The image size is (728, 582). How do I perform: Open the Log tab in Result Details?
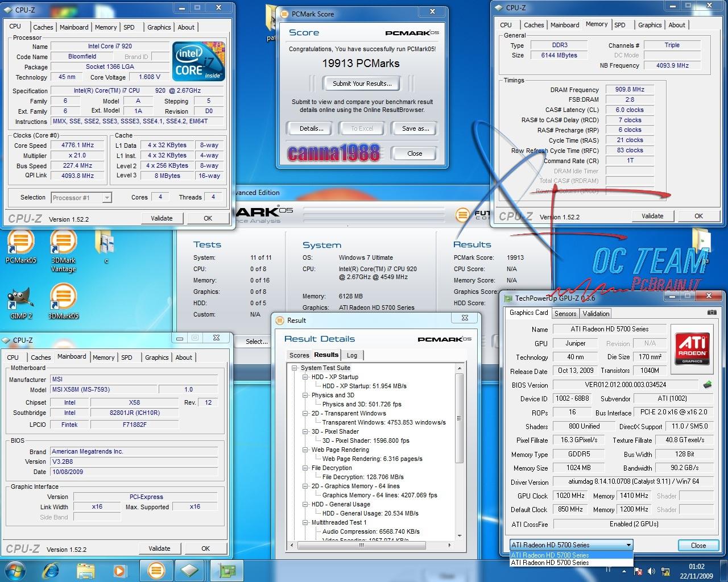tap(352, 355)
